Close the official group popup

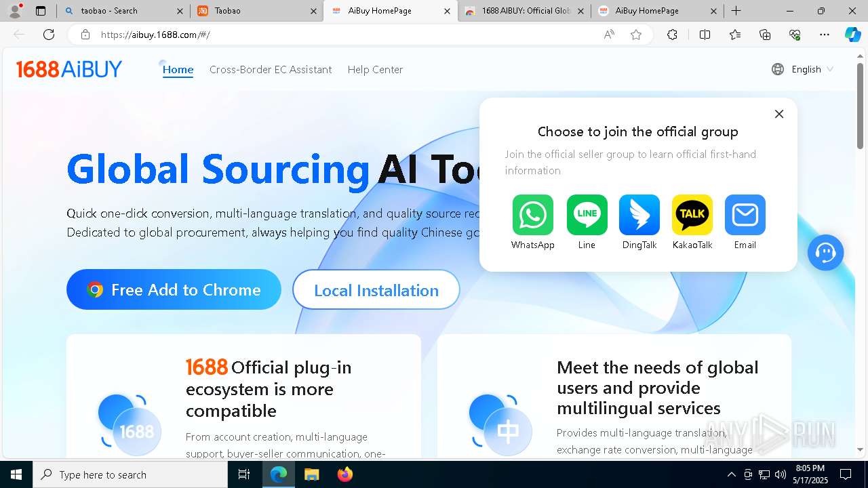tap(779, 114)
